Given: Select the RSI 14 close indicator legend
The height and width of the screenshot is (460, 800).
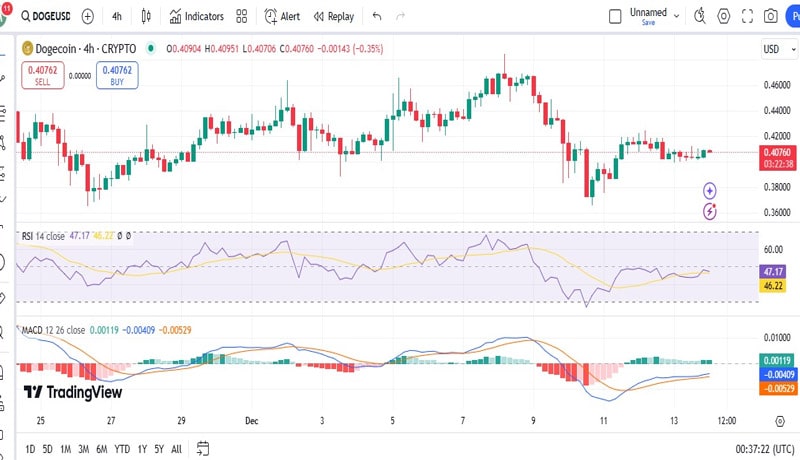Looking at the screenshot, I should point(43,236).
